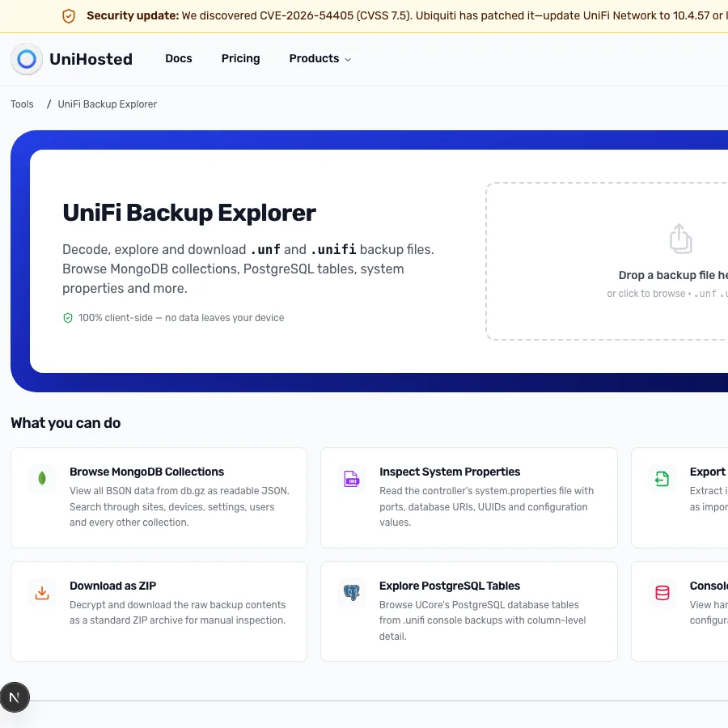
Task: Click the UniFi Backup Explorer main heading
Action: [189, 213]
